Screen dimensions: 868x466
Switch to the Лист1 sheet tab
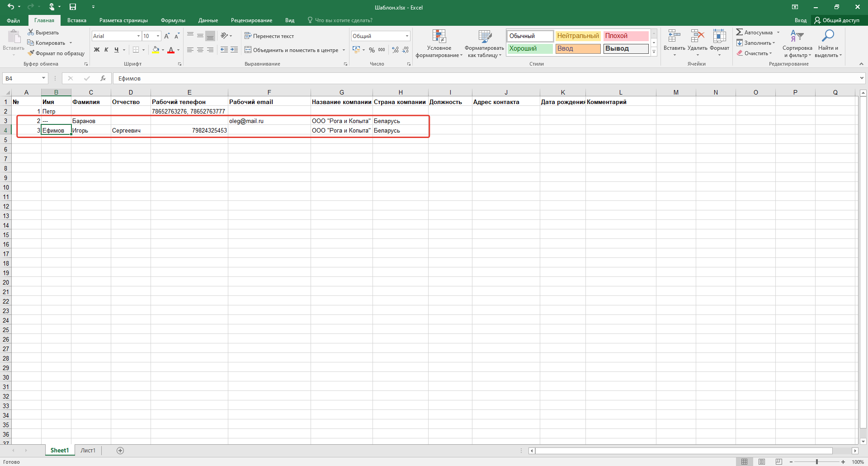pyautogui.click(x=88, y=450)
